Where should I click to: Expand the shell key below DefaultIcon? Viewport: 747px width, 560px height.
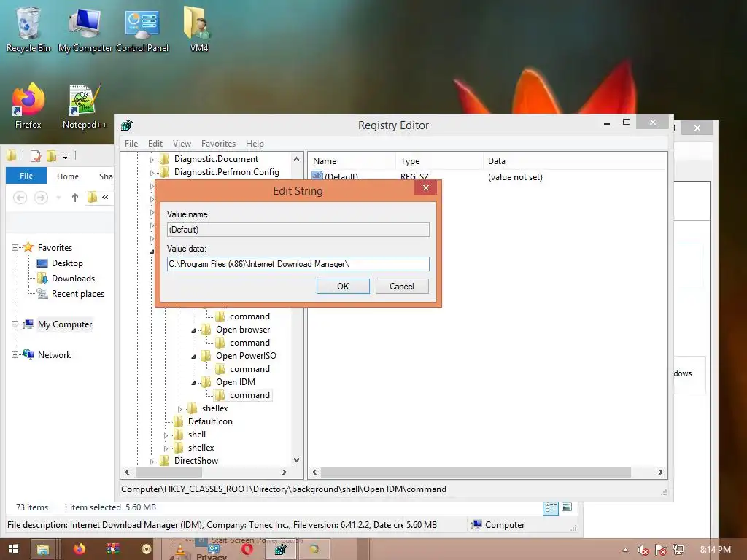166,435
